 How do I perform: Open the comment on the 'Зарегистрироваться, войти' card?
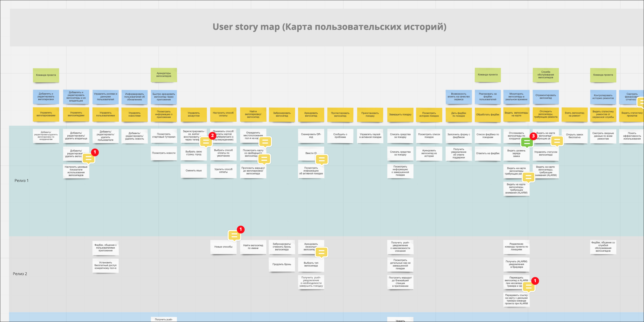point(206,142)
